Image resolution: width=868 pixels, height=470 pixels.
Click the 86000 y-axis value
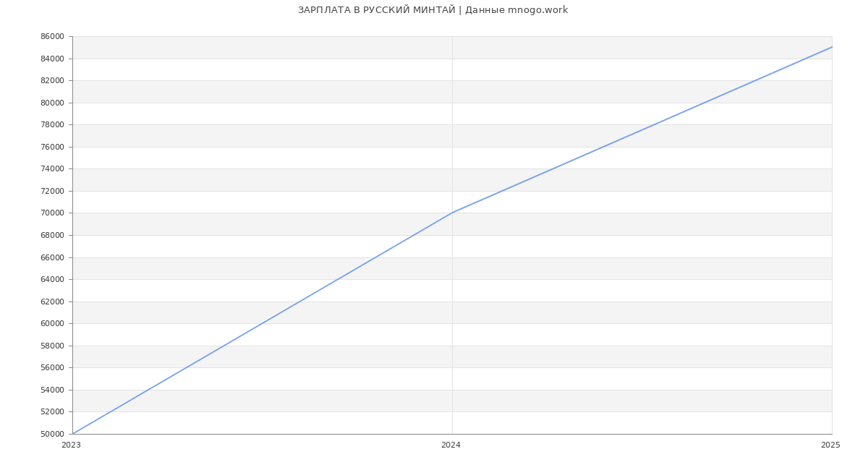pyautogui.click(x=52, y=36)
